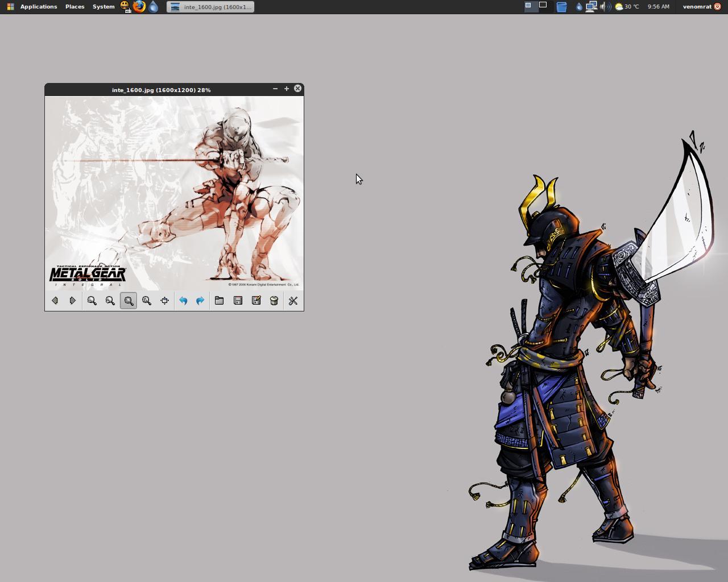Switch to the first workspace
This screenshot has width=728, height=582.
coord(531,7)
